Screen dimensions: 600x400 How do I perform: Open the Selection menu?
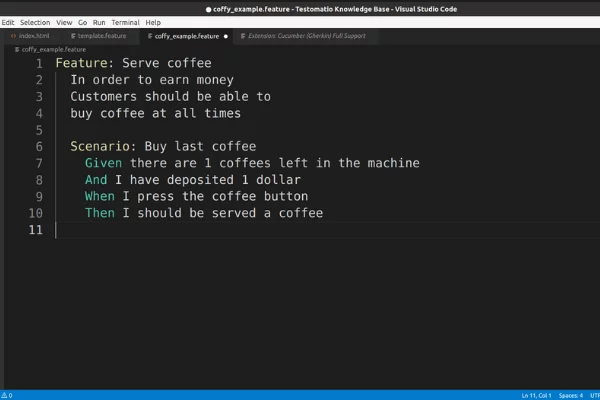[35, 22]
